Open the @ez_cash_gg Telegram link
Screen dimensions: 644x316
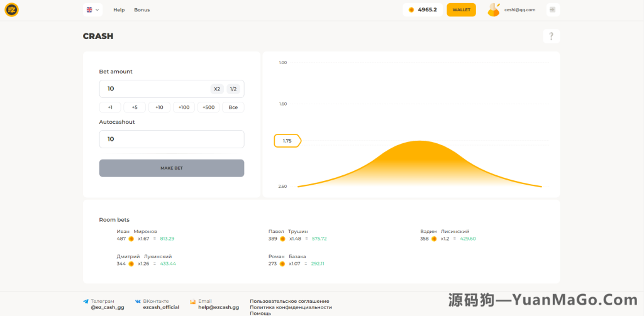pos(108,307)
